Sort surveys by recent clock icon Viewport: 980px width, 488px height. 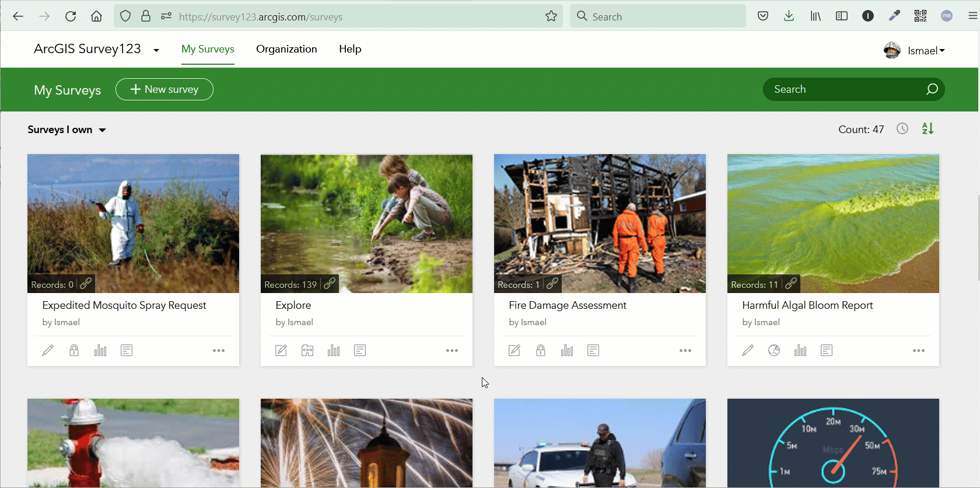(902, 128)
